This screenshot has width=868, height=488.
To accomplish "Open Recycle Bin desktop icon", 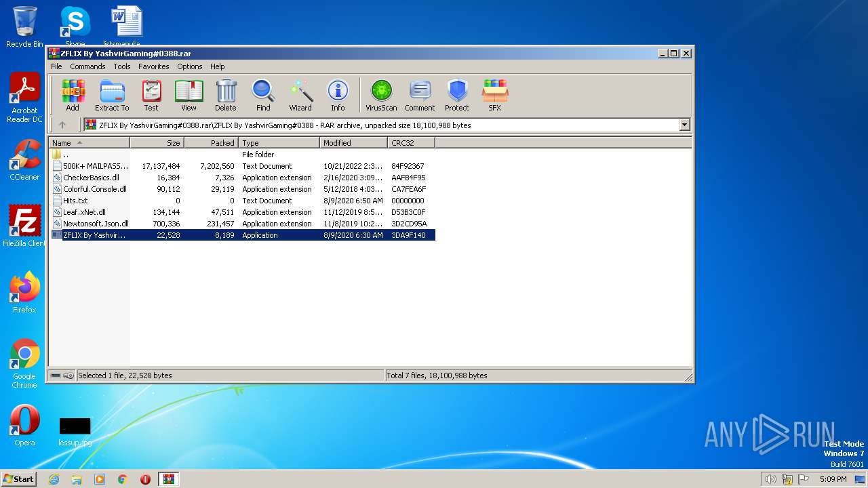I will [x=24, y=27].
